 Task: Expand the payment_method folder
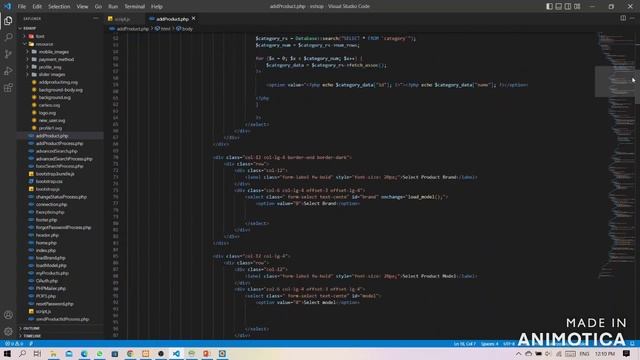[x=56, y=59]
